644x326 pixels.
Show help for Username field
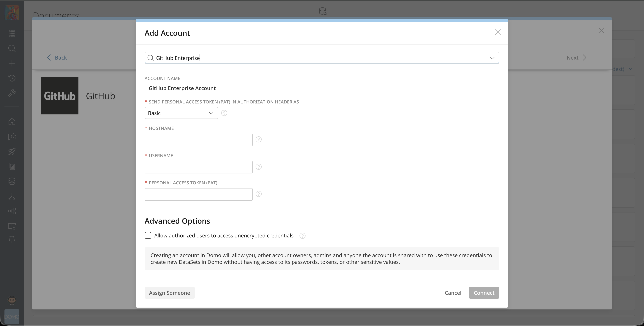(x=259, y=167)
